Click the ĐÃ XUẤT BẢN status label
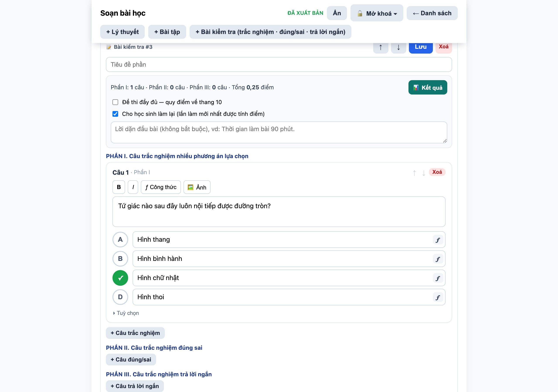 click(x=305, y=13)
